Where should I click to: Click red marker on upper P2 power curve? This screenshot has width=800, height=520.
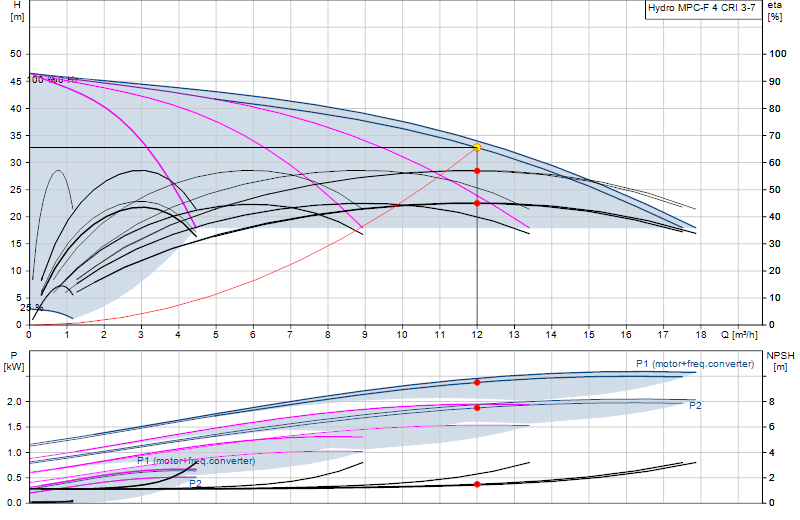[477, 408]
